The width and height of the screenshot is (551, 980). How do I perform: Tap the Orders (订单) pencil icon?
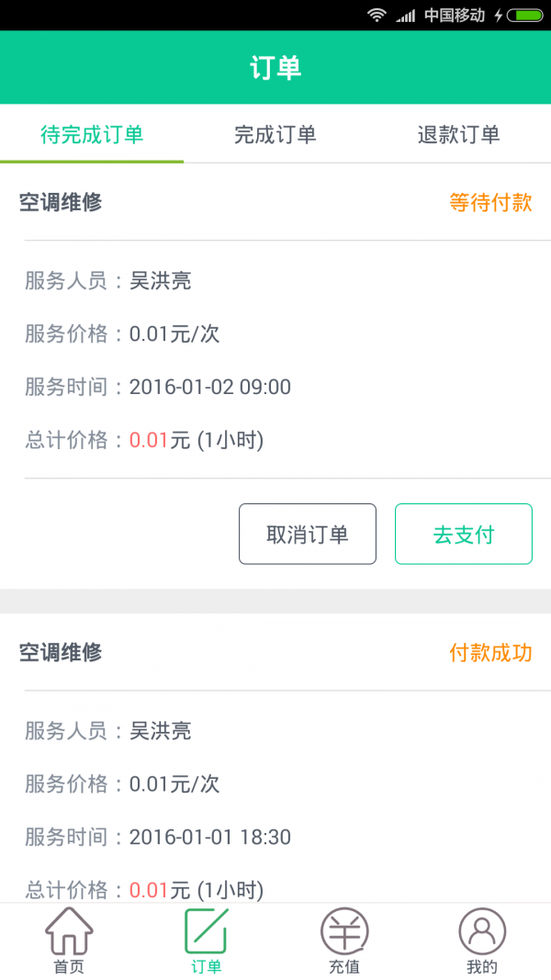[x=207, y=931]
